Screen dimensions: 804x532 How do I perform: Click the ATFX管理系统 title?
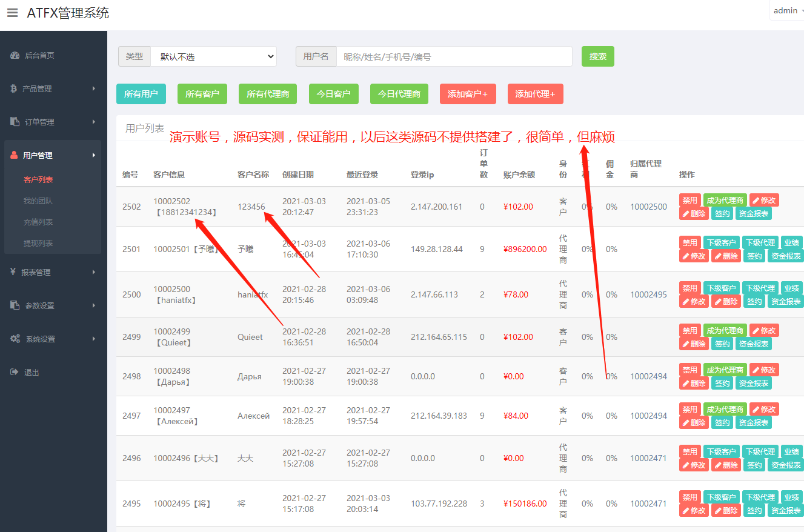point(68,13)
